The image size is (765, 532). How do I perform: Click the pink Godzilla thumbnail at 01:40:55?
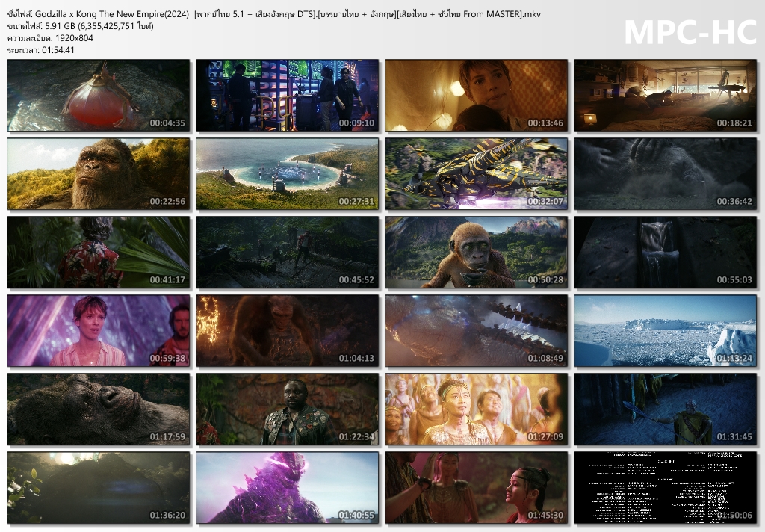click(x=288, y=487)
